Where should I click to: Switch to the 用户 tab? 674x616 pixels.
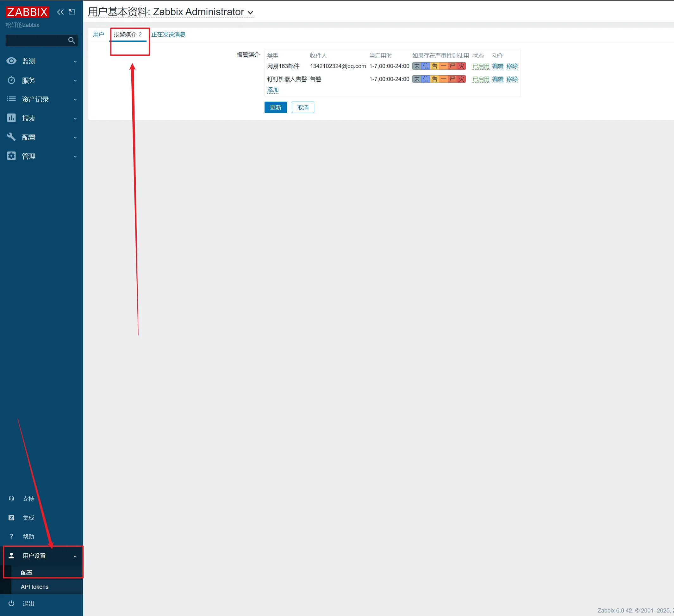click(98, 35)
